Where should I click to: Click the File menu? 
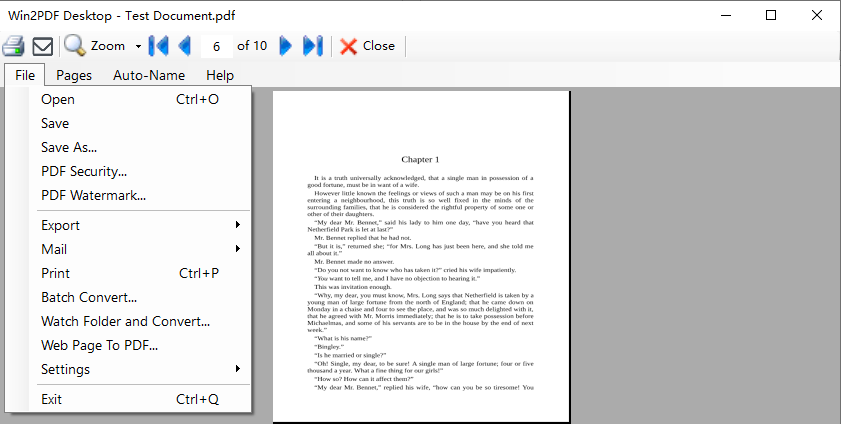[25, 75]
